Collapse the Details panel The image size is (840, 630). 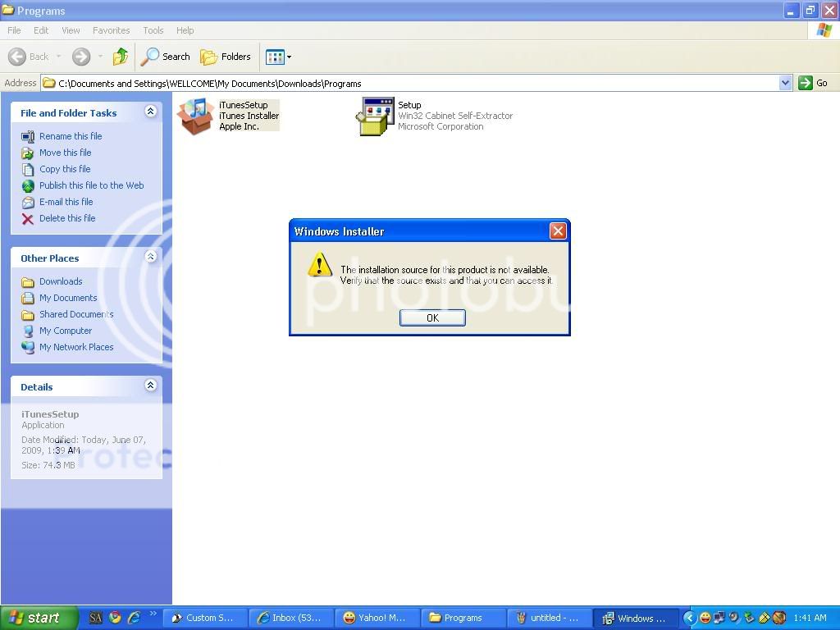pyautogui.click(x=151, y=386)
